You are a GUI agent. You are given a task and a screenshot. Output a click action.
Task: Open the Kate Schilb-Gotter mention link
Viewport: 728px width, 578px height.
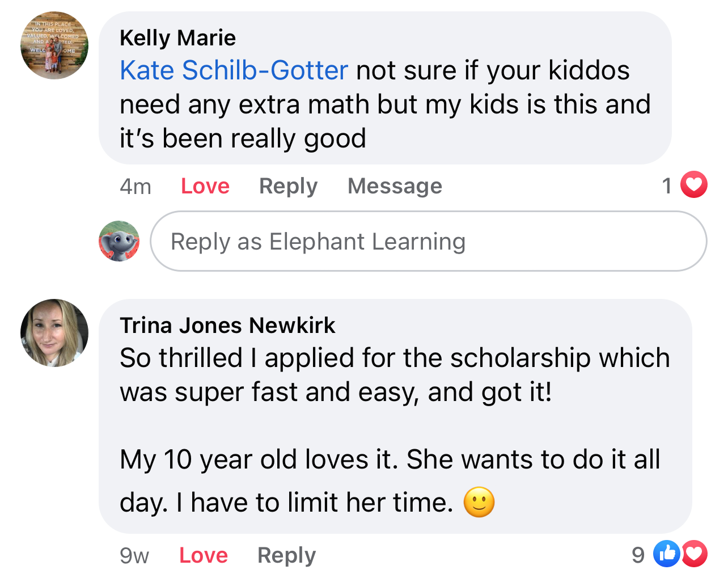tap(234, 71)
